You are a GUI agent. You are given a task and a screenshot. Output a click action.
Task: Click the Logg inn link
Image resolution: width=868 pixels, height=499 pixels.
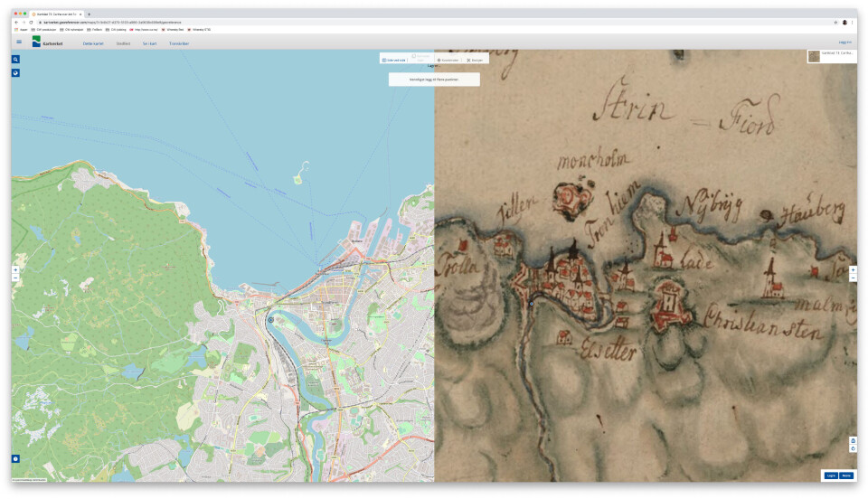click(x=844, y=42)
